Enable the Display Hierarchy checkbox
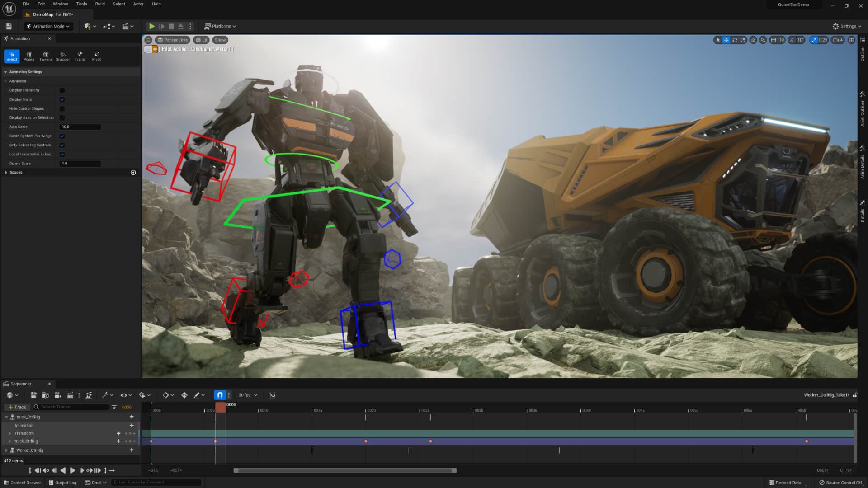This screenshot has height=488, width=868. pos(62,90)
